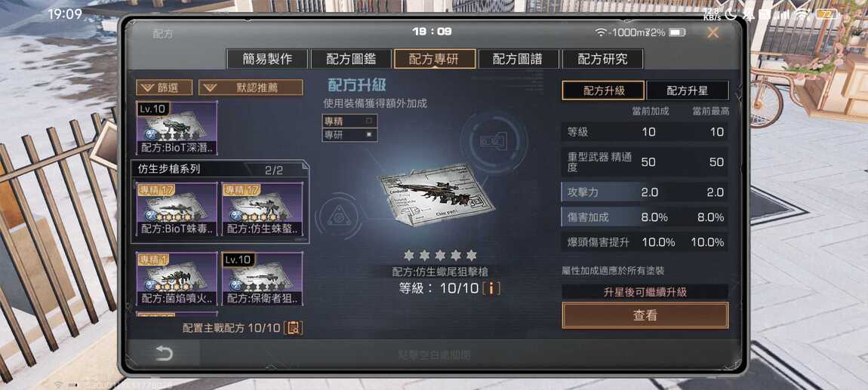Choose the 配方:保衛者狙 recipe card
Screen dimensions: 868x390
(x=263, y=279)
